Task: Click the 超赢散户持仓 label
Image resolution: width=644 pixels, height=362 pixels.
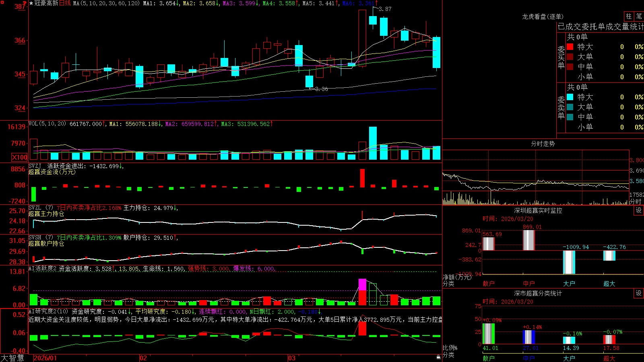Action: pos(46,243)
